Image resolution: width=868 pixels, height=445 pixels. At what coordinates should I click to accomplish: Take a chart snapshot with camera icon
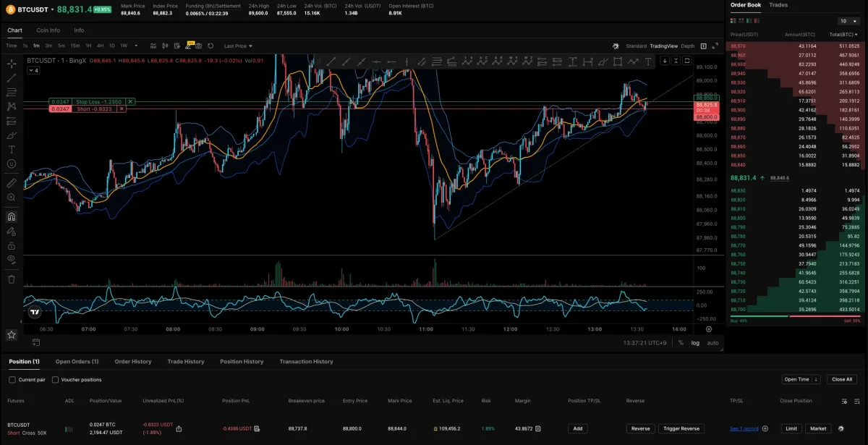[x=198, y=46]
